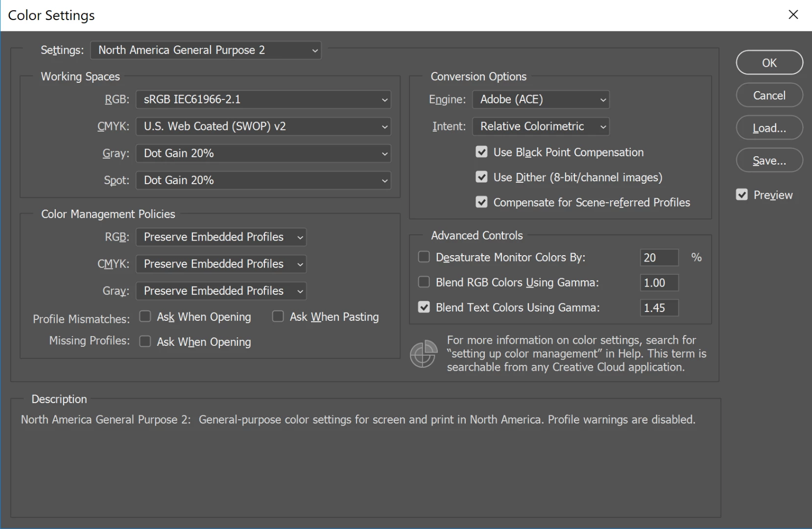
Task: Enable Desaturate Monitor Colors By
Action: (x=424, y=257)
